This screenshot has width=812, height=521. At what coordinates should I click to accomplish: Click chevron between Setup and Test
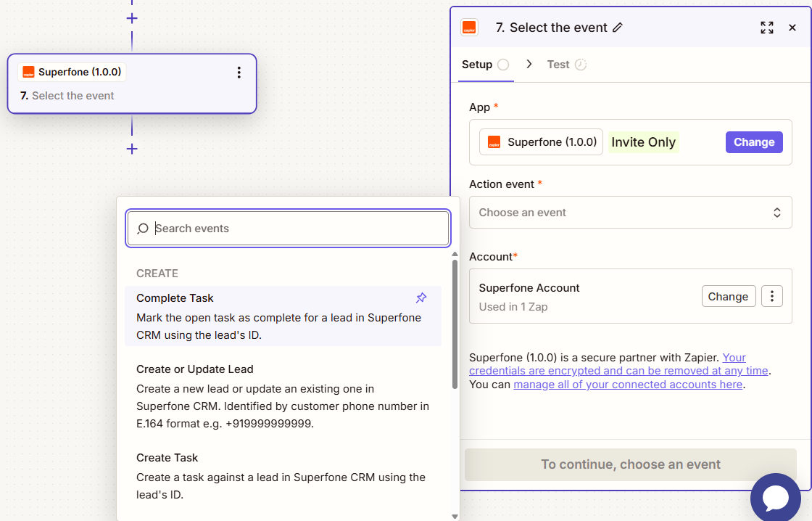tap(529, 64)
